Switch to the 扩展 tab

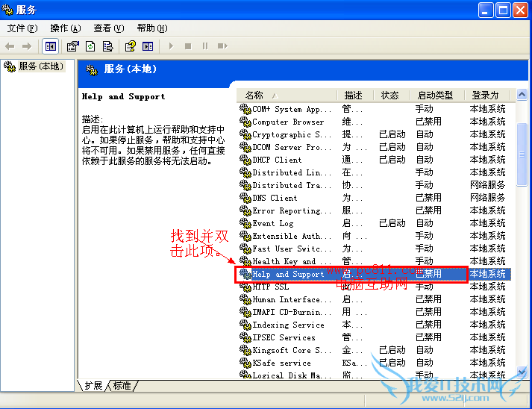point(93,386)
